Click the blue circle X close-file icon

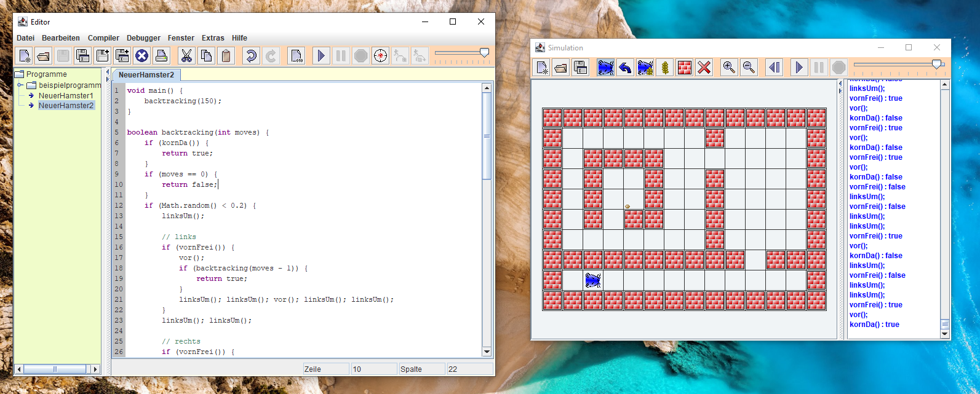point(142,56)
